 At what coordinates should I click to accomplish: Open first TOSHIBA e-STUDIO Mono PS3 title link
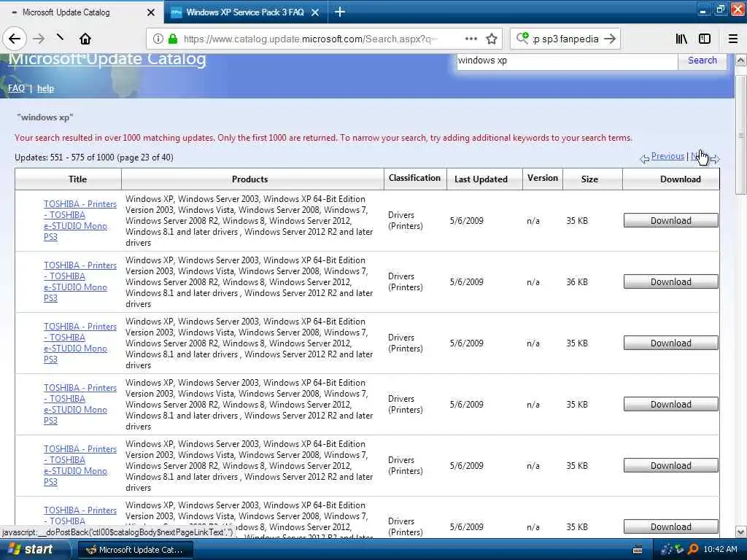point(80,220)
